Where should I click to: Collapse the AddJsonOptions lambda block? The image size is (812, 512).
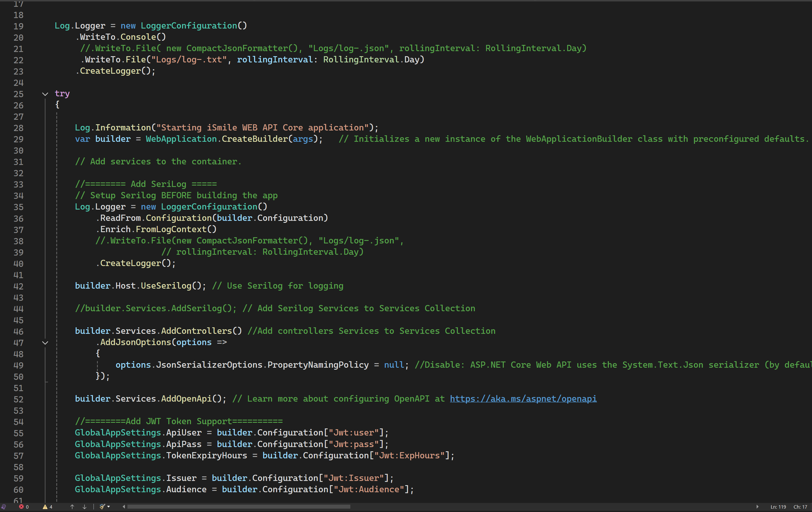click(x=45, y=343)
